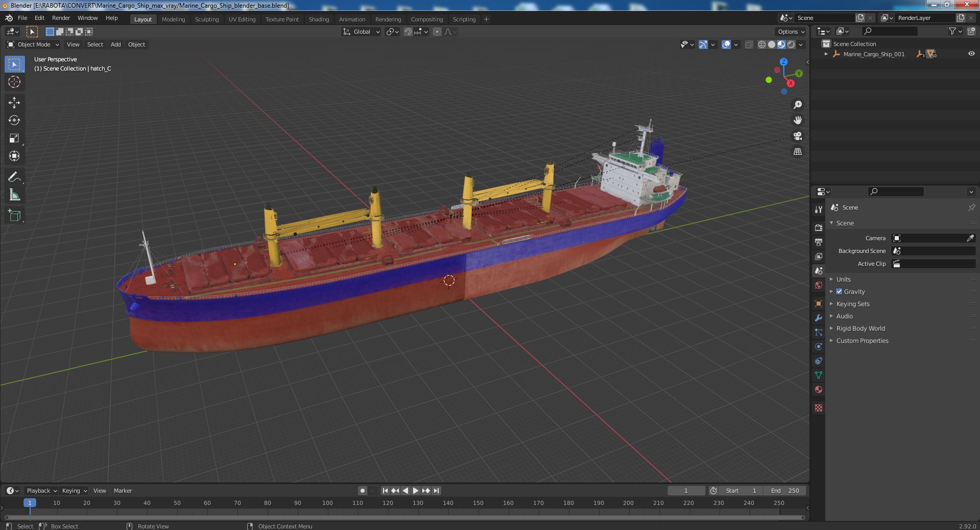
Task: Click the timeline playhead at frame 1
Action: coord(30,503)
